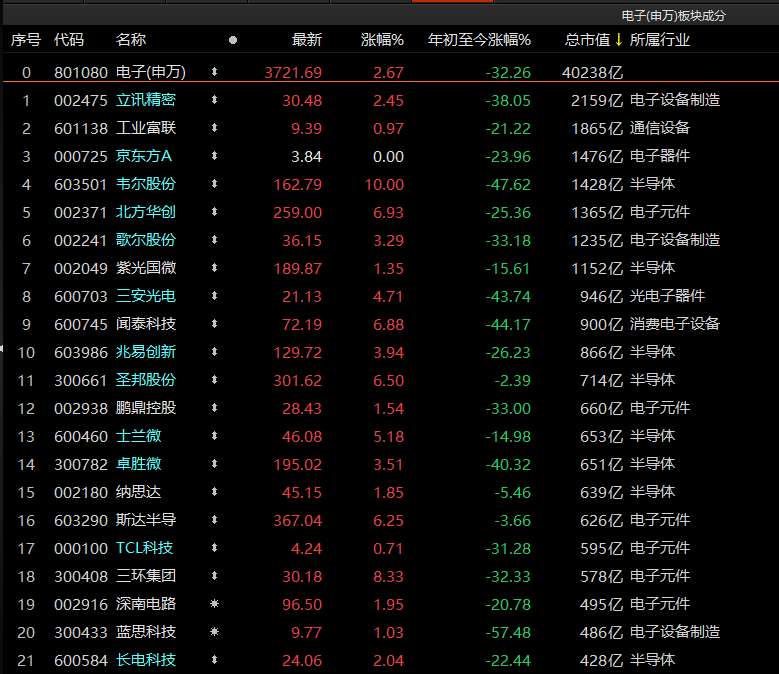Image resolution: width=779 pixels, height=674 pixels.
Task: Select stock code 600745
Action: pyautogui.click(x=81, y=324)
